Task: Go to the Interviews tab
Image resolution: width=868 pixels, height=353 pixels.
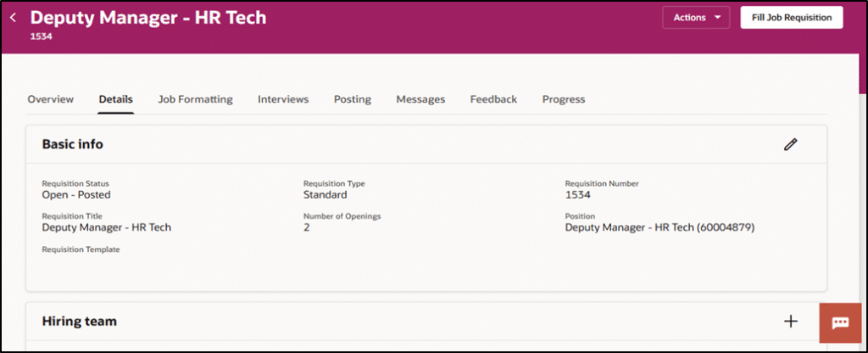Action: point(283,99)
